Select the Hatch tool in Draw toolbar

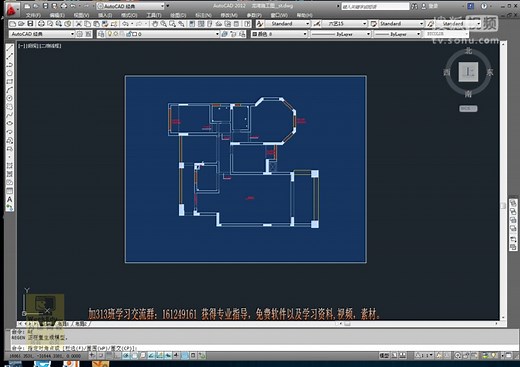click(x=9, y=166)
